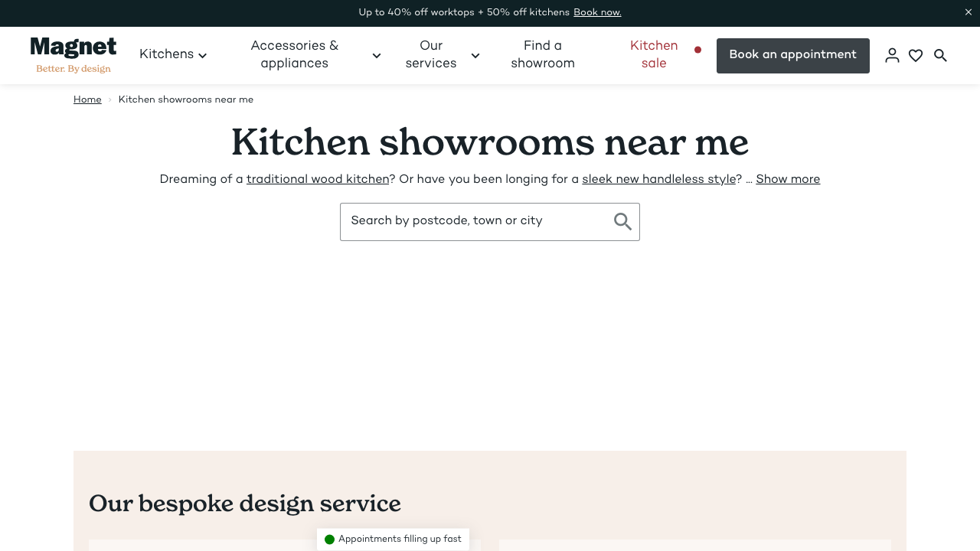Click the Magnet logo

point(73,55)
